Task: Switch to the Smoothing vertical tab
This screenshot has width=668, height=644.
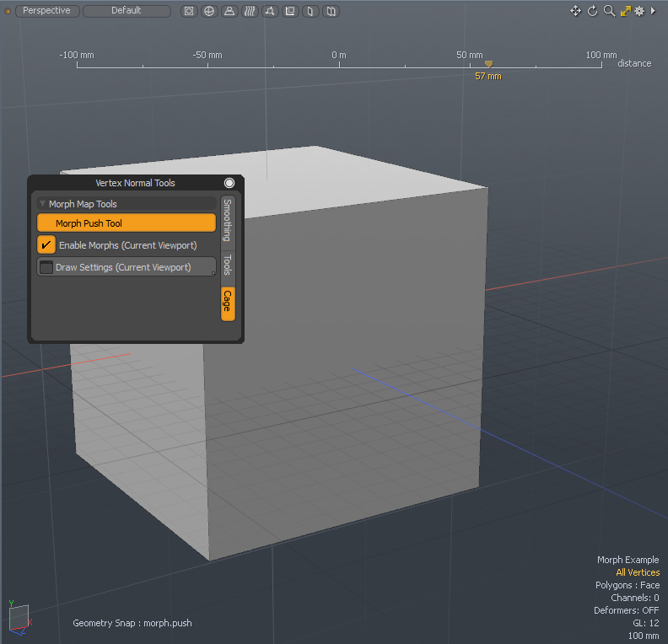Action: coord(227,220)
